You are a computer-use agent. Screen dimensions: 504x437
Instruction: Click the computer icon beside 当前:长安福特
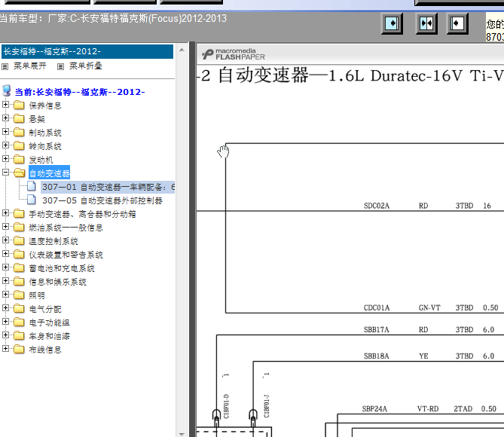pyautogui.click(x=7, y=91)
